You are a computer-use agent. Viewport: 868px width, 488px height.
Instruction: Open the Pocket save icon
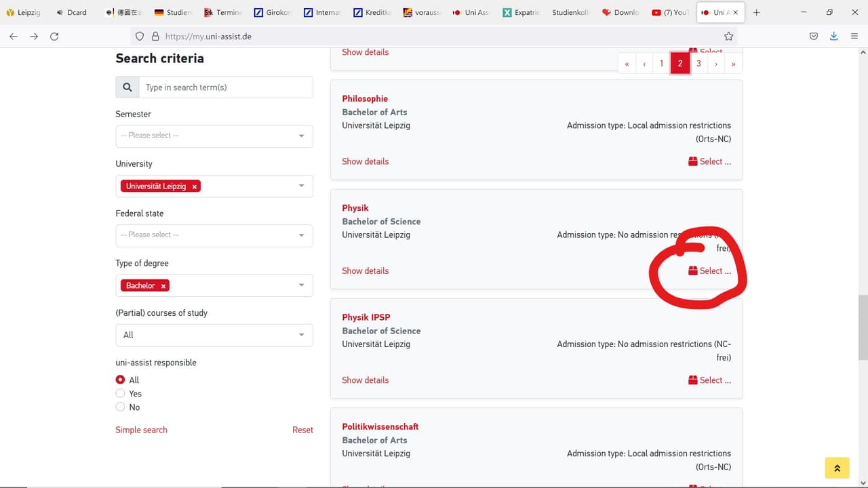814,37
